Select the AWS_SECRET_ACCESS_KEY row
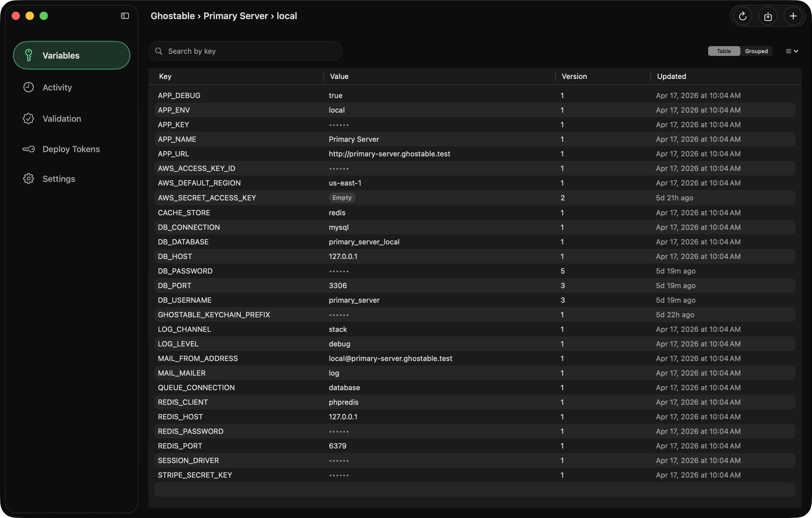812x518 pixels. tap(474, 198)
